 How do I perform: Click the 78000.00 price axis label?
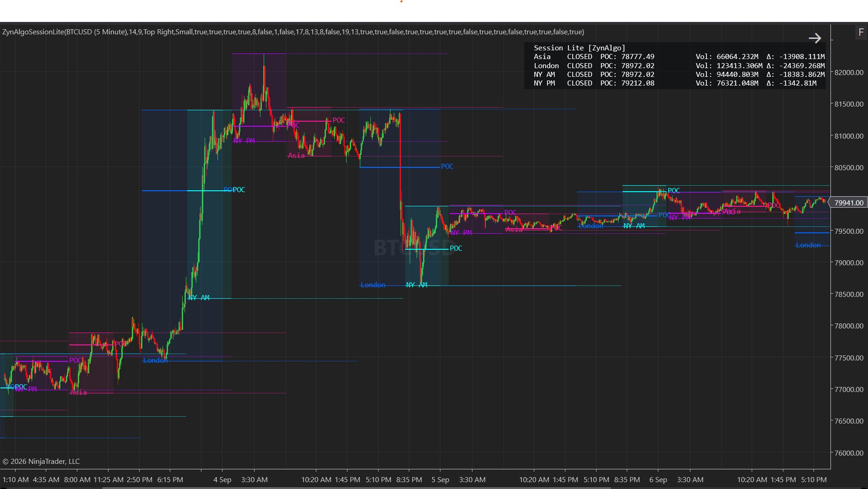[x=849, y=326]
